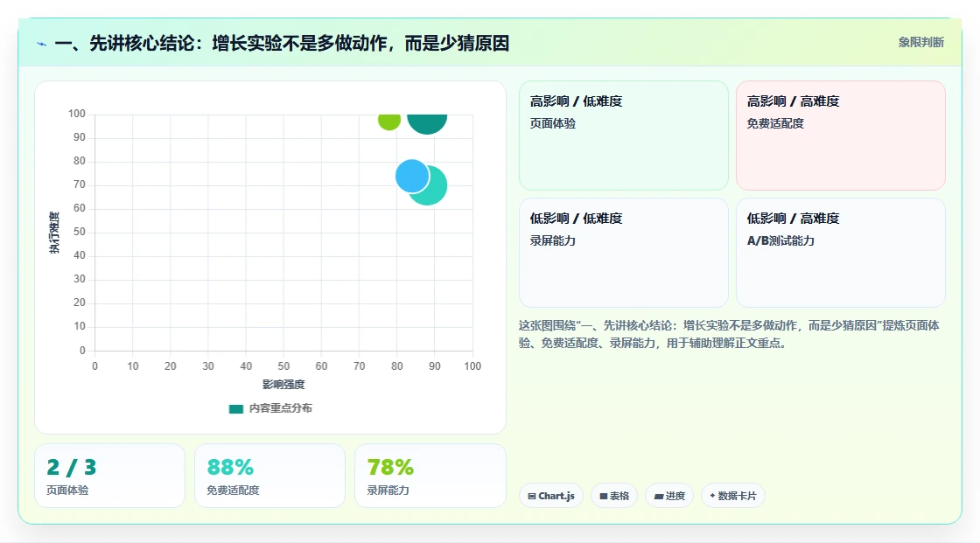
Task: Open the 低影响 / 低难度 quadrant card
Action: point(624,253)
